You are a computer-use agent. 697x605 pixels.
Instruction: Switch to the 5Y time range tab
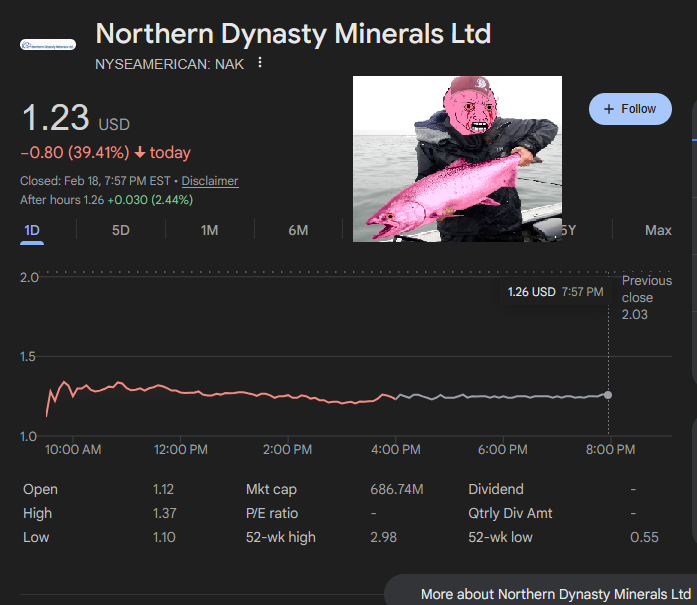(569, 230)
